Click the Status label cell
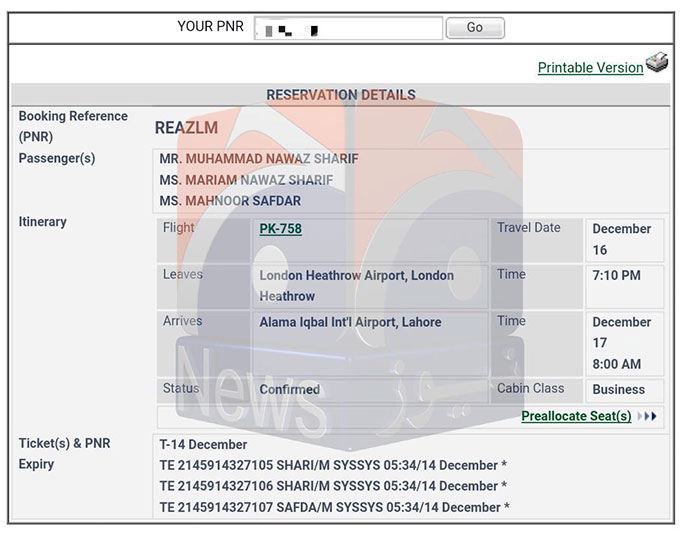 [203, 391]
